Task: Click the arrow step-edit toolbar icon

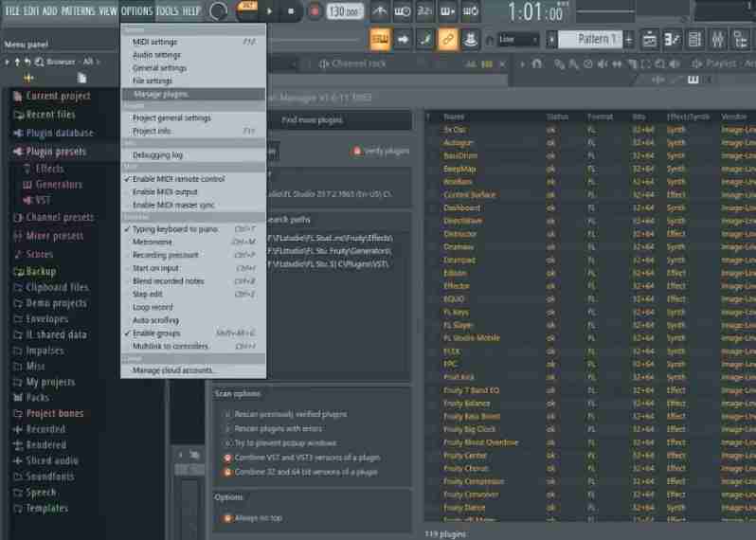Action: pos(403,39)
